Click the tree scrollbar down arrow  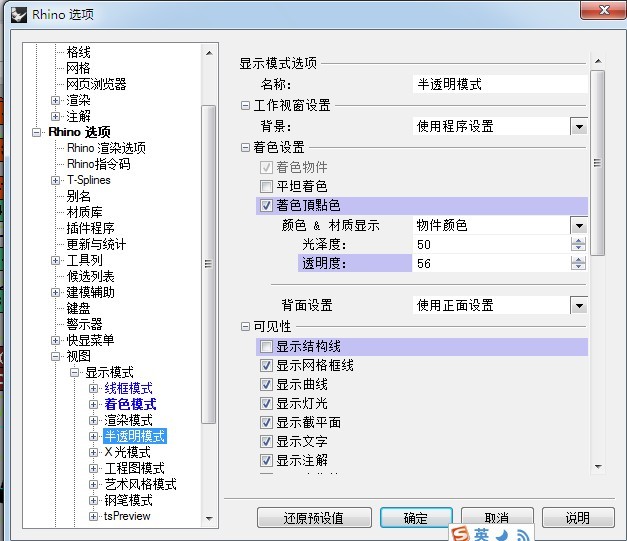[x=209, y=519]
